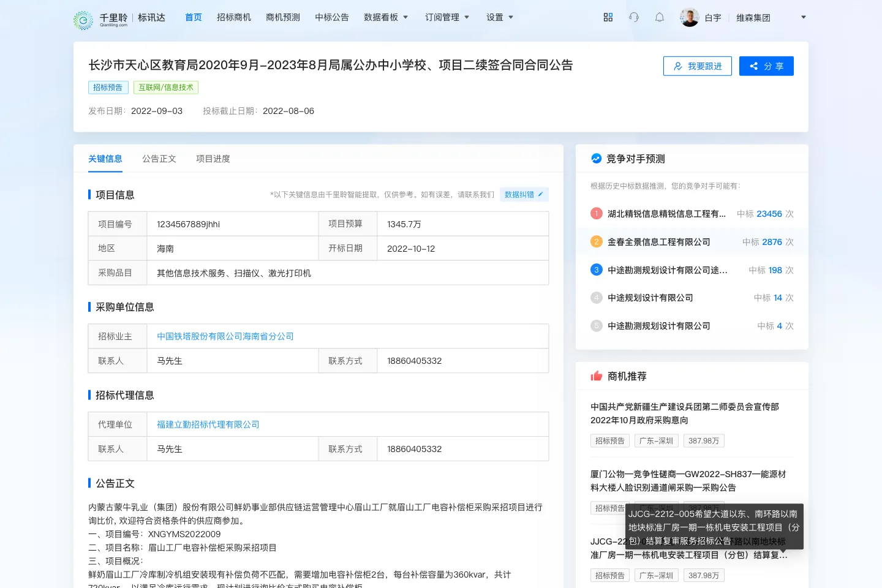Open 商机预测 navigation item
This screenshot has width=882, height=588.
[283, 17]
